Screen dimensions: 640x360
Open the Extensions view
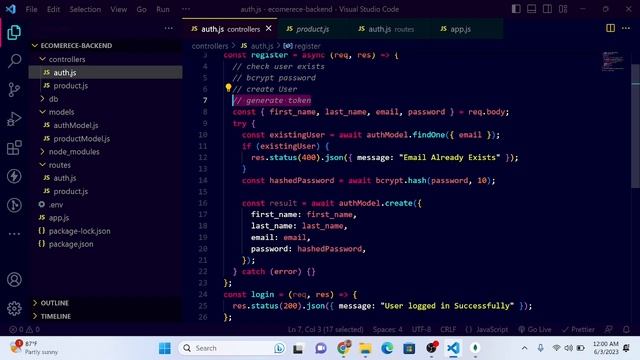14,147
